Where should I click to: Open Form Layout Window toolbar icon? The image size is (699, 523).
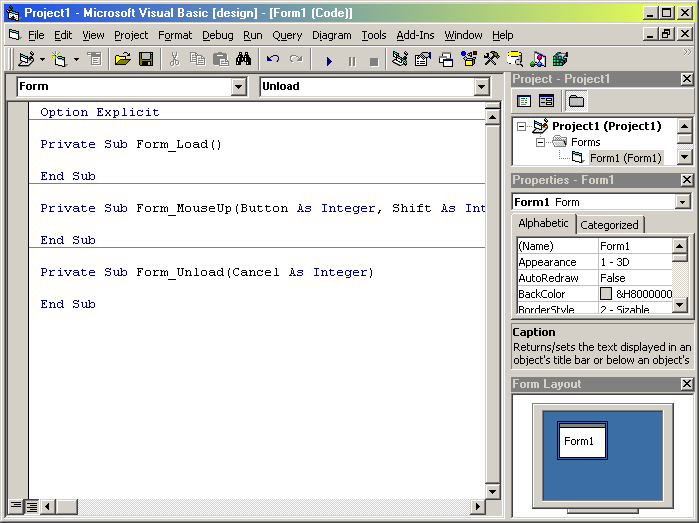click(x=446, y=59)
